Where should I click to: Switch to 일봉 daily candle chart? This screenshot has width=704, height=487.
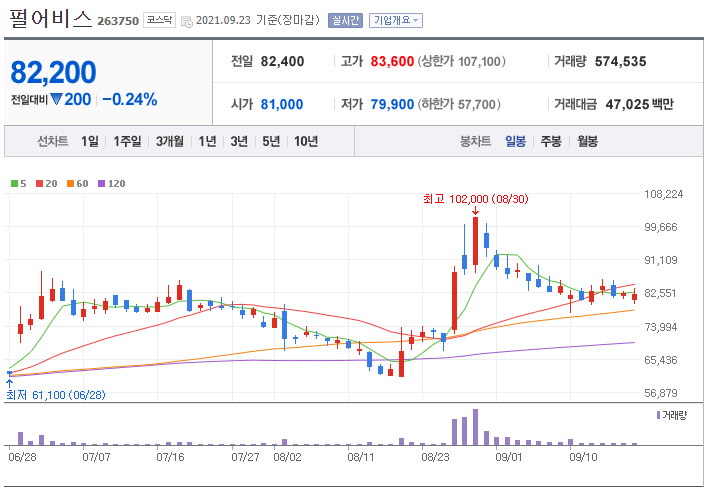515,142
